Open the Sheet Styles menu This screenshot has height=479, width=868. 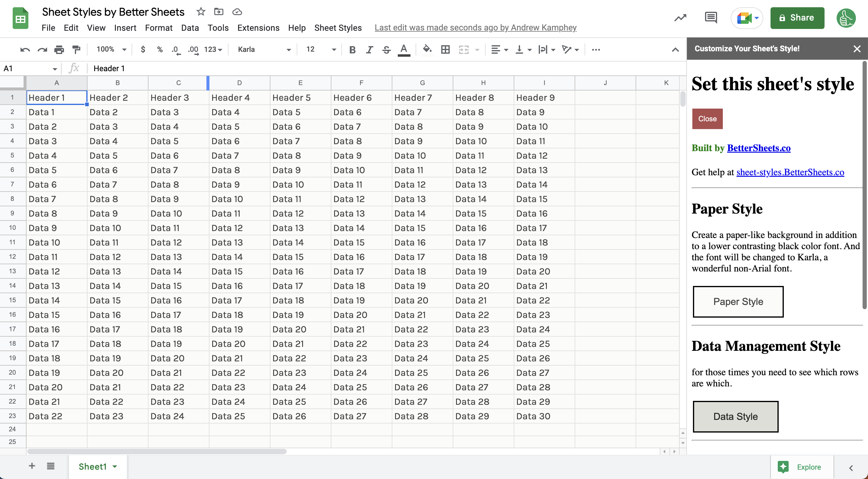tap(338, 28)
